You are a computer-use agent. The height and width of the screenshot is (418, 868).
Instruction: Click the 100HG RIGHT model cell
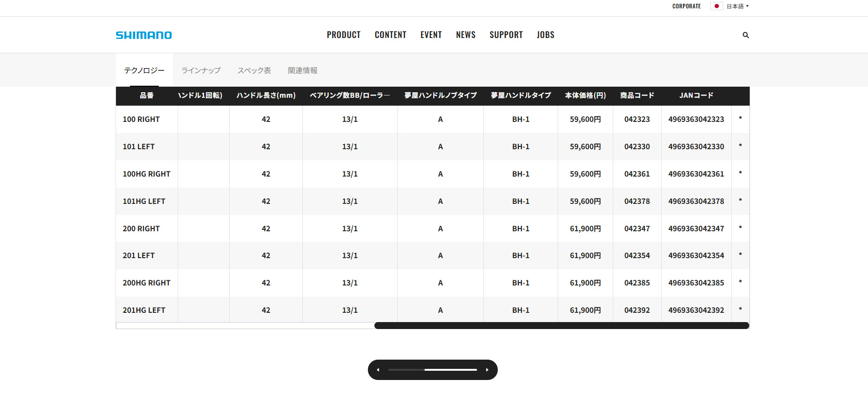tap(147, 174)
